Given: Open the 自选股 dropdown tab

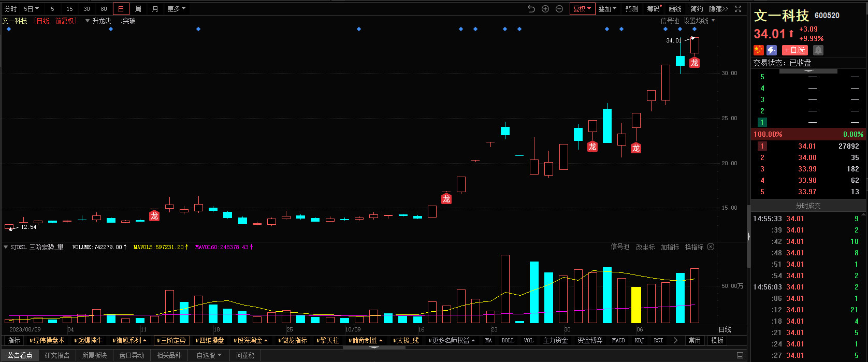Looking at the screenshot, I should (209, 355).
